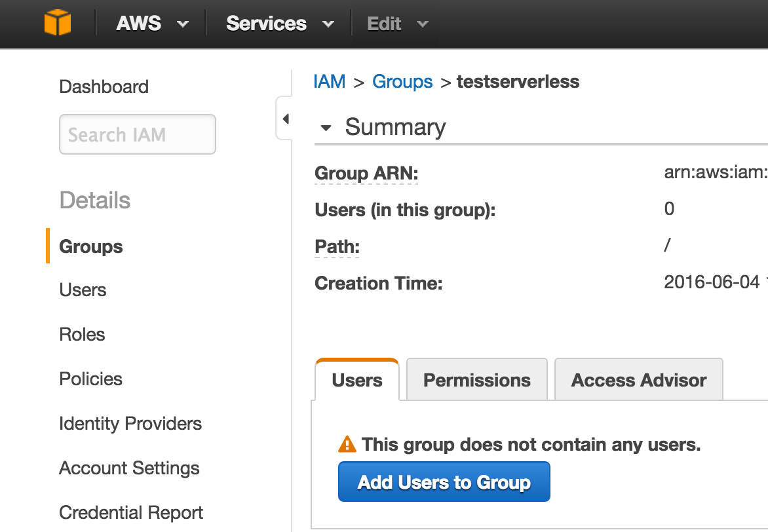Image resolution: width=768 pixels, height=532 pixels.
Task: Switch to the Permissions tab
Action: click(x=476, y=379)
